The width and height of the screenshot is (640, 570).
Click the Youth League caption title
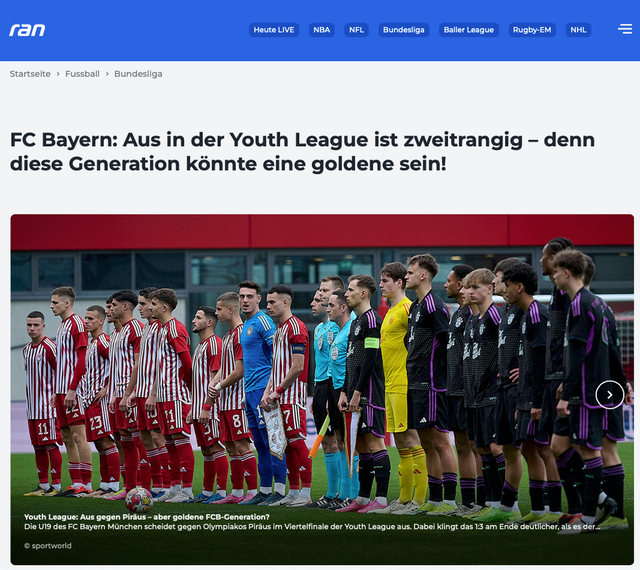coord(147,517)
